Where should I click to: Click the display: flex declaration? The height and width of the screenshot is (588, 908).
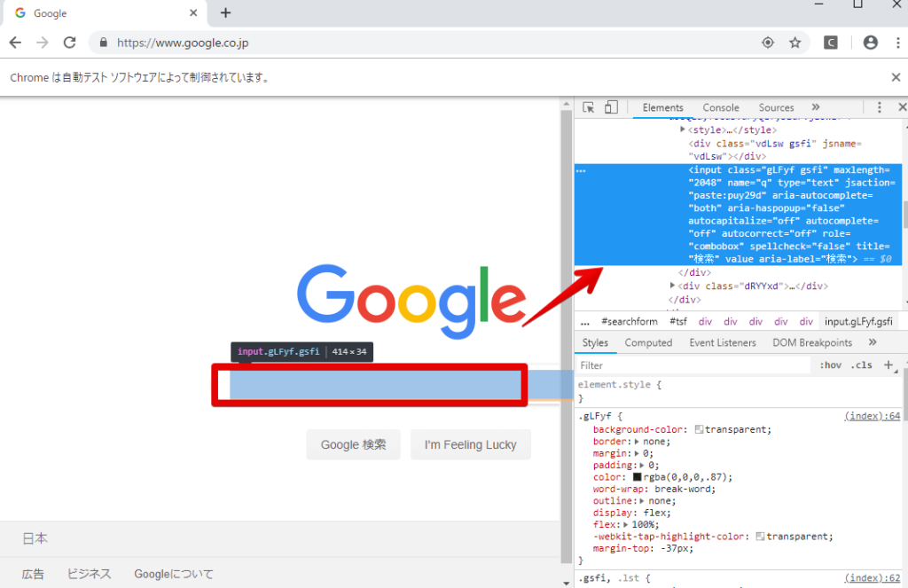[x=631, y=513]
